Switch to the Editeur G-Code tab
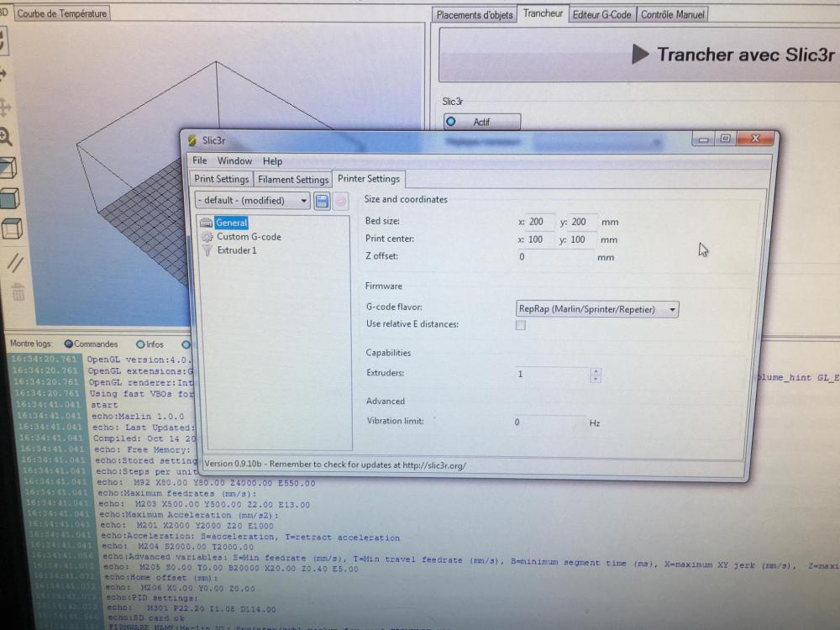The image size is (840, 630). 601,15
